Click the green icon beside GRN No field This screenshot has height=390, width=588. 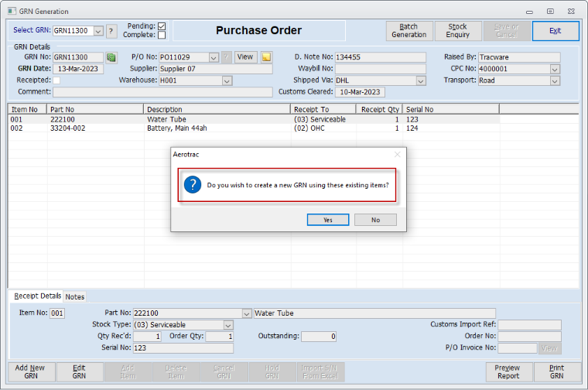(x=111, y=57)
